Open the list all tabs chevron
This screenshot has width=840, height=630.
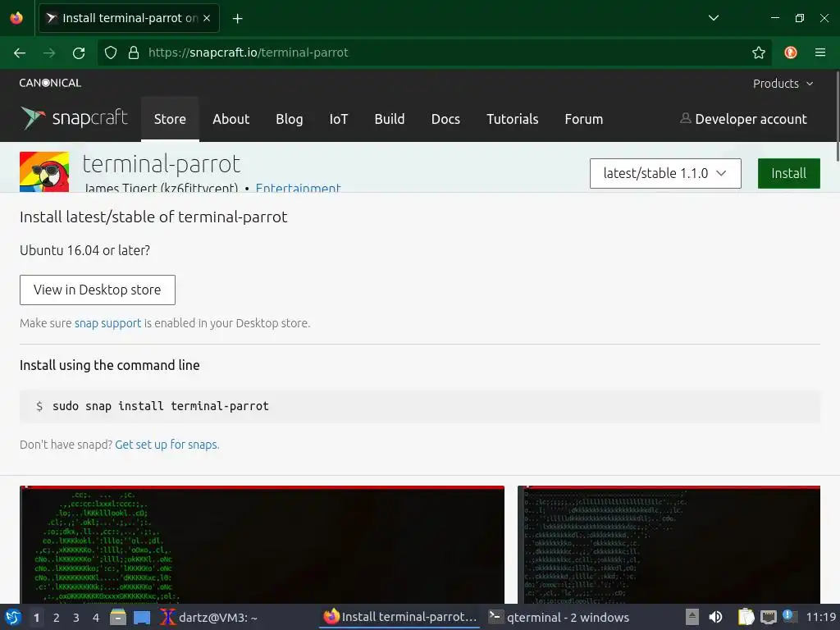(714, 18)
